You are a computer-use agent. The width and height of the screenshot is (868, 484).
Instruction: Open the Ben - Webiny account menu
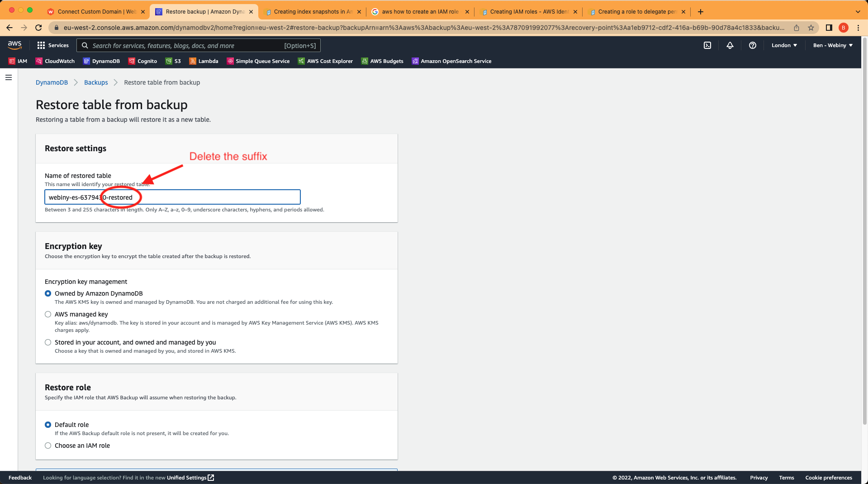[x=832, y=45]
